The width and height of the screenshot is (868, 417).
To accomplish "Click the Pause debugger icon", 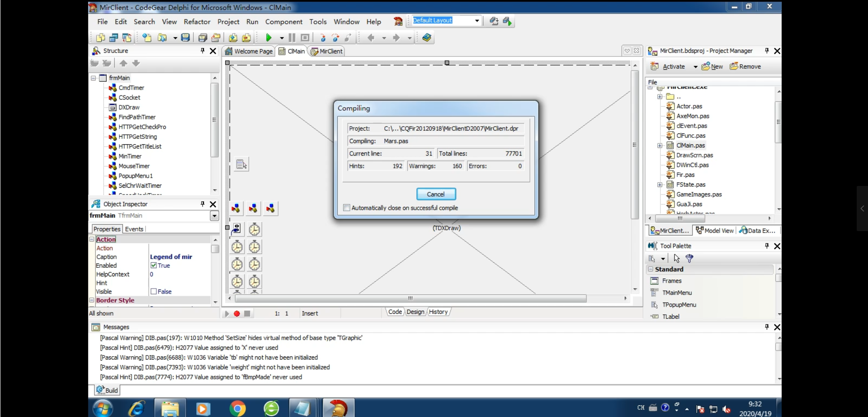I will [292, 38].
